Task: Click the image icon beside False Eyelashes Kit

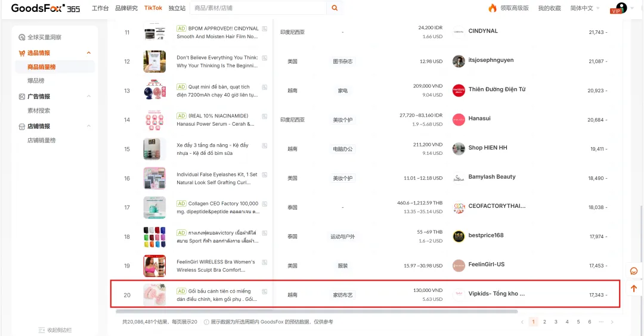Action: (x=265, y=175)
